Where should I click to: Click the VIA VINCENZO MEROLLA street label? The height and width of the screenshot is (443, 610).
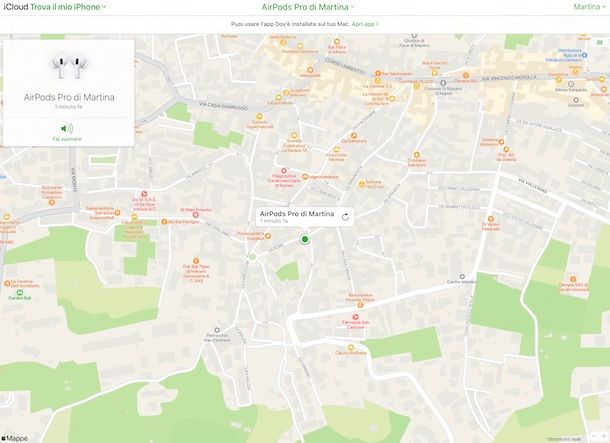[x=509, y=78]
